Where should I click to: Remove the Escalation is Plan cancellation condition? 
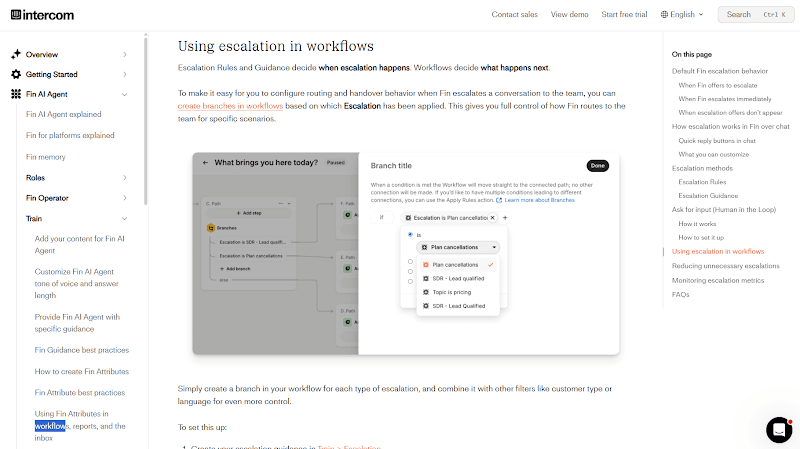click(492, 218)
